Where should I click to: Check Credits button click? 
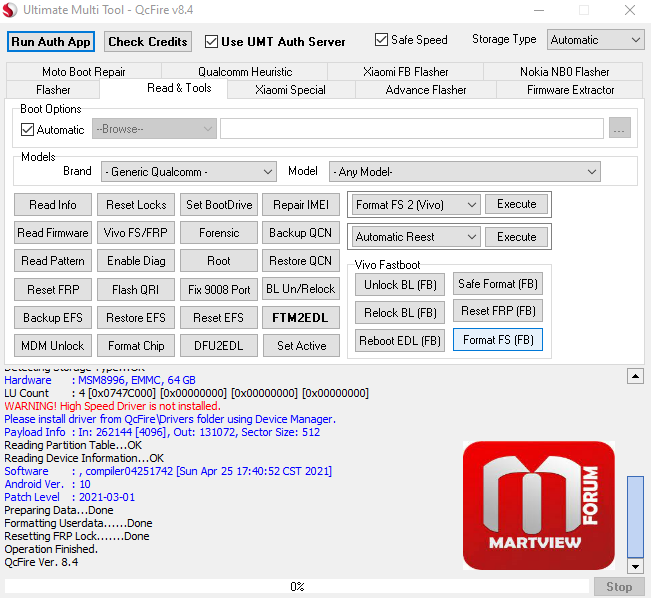tap(148, 42)
